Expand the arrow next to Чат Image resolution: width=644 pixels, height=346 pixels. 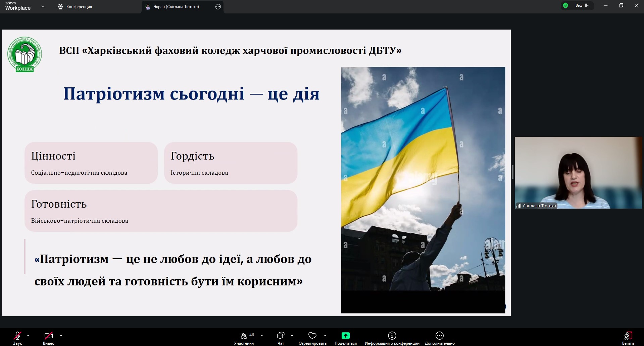[x=292, y=336]
